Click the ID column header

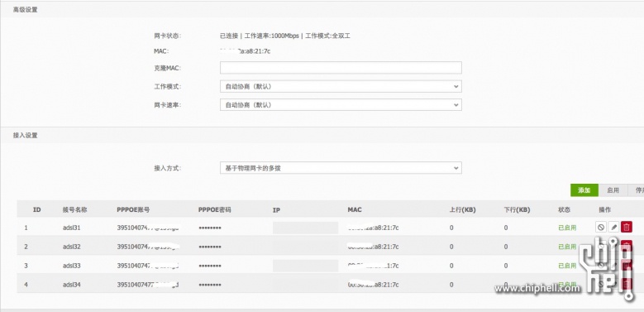tap(37, 209)
